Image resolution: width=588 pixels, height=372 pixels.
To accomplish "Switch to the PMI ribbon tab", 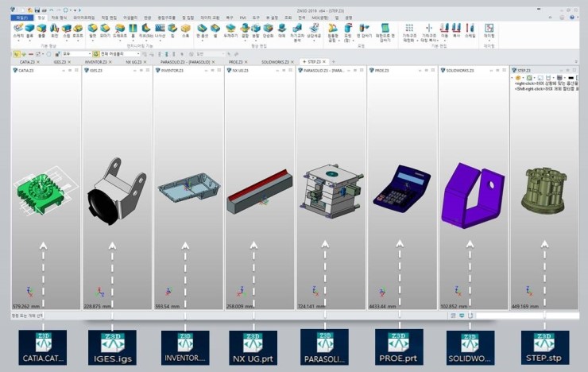I will pyautogui.click(x=242, y=17).
